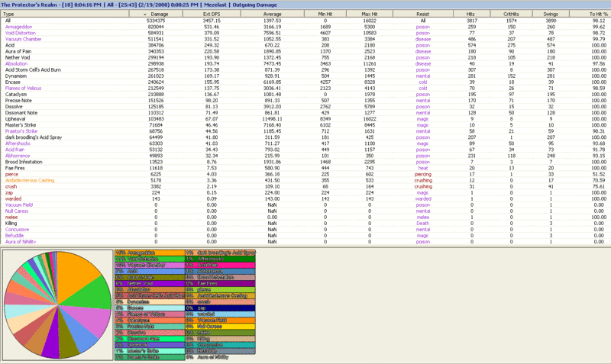611x364 pixels.
Task: Select the 'zap' table row
Action: 305,193
